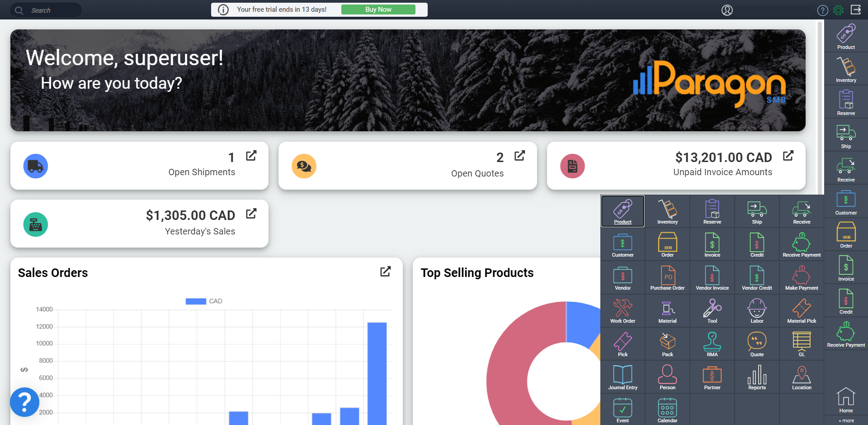This screenshot has height=425, width=868.
Task: Select Invoice in the right sidebar
Action: (x=846, y=268)
